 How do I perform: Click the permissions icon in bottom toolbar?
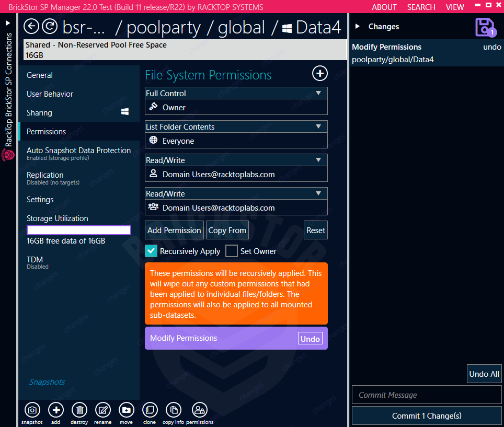point(199,410)
